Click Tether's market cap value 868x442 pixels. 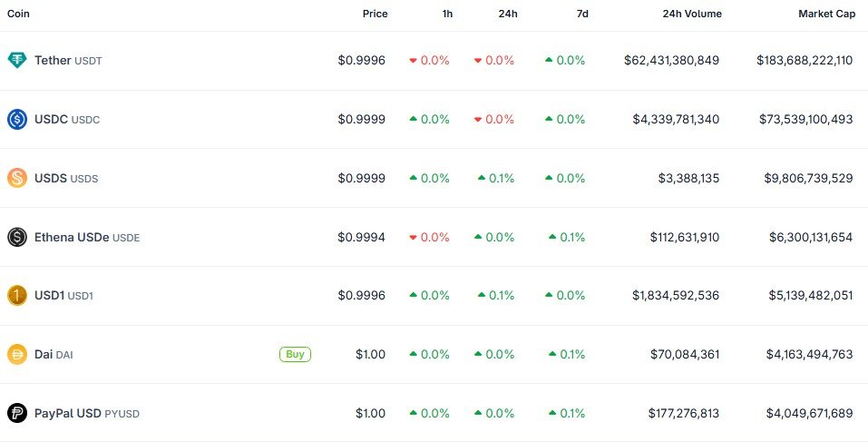coord(805,61)
